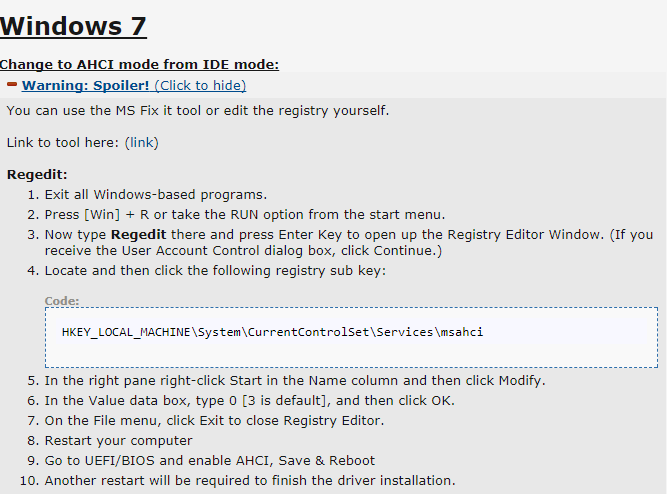
Task: Click sentence 'You can use the MS Fix it tool'
Action: [x=198, y=111]
